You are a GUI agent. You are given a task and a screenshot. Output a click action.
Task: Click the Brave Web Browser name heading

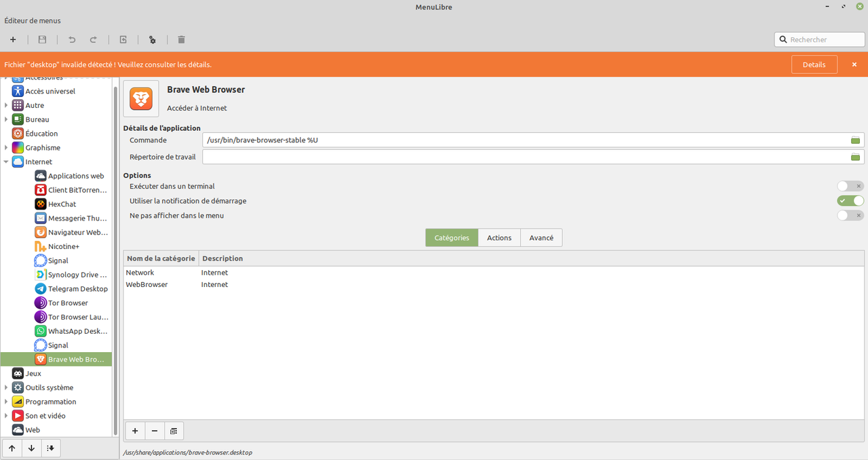206,90
